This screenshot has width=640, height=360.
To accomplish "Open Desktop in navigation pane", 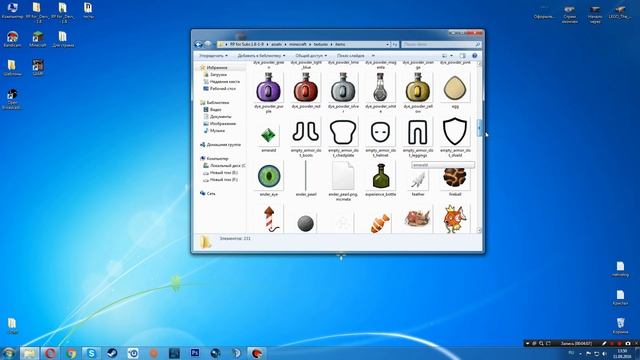I will point(223,89).
